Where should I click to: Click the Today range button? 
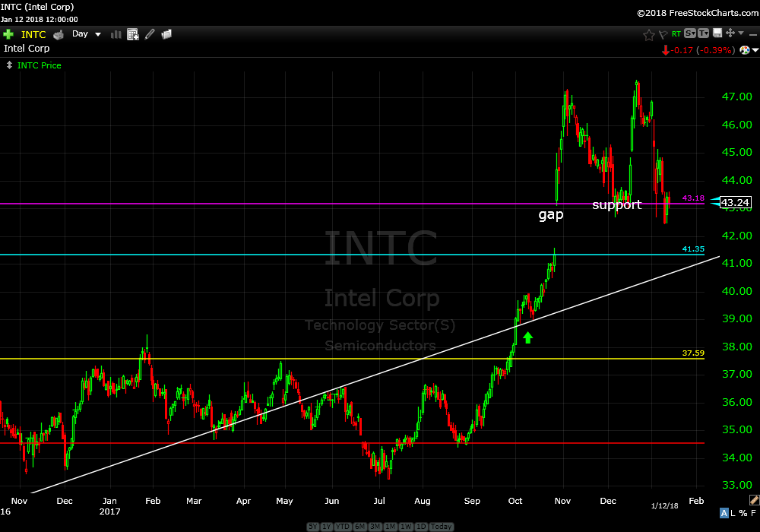pos(441,527)
